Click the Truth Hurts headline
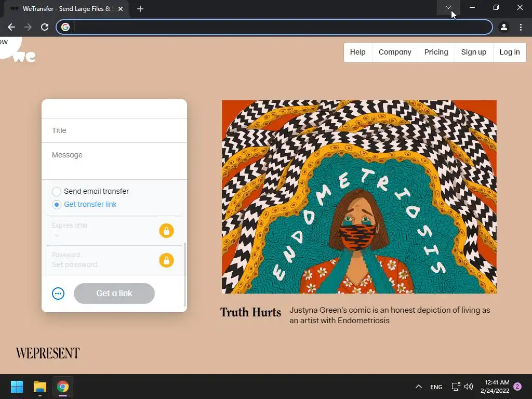 251,312
